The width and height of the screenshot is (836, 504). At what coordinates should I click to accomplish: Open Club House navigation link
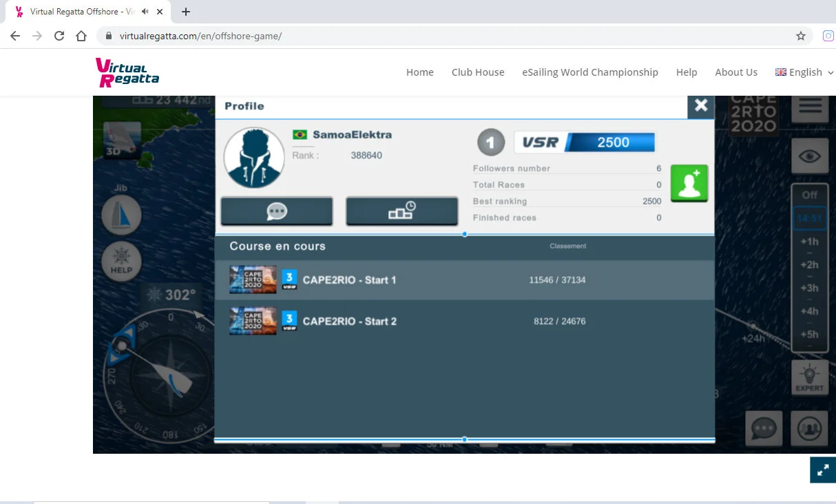click(478, 72)
